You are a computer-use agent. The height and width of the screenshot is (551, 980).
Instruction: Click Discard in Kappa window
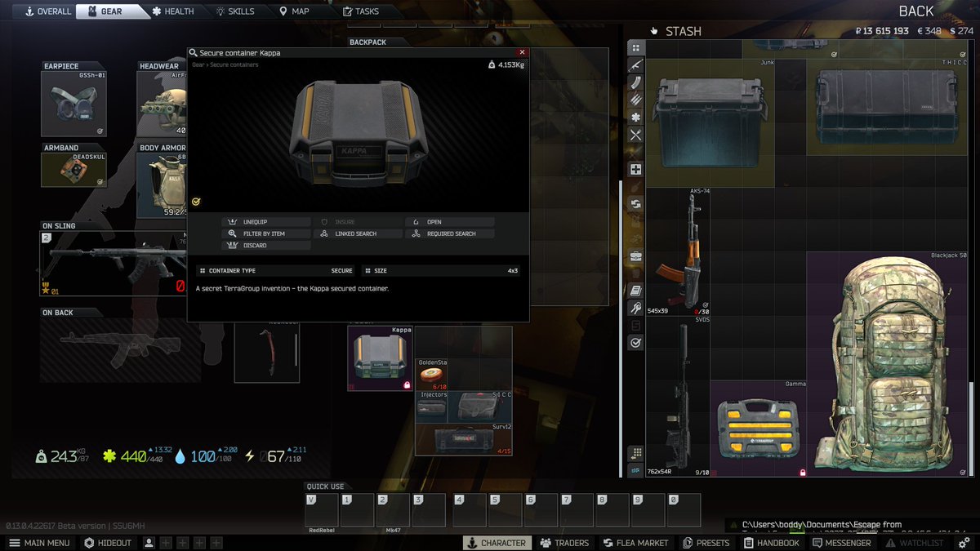coord(266,245)
